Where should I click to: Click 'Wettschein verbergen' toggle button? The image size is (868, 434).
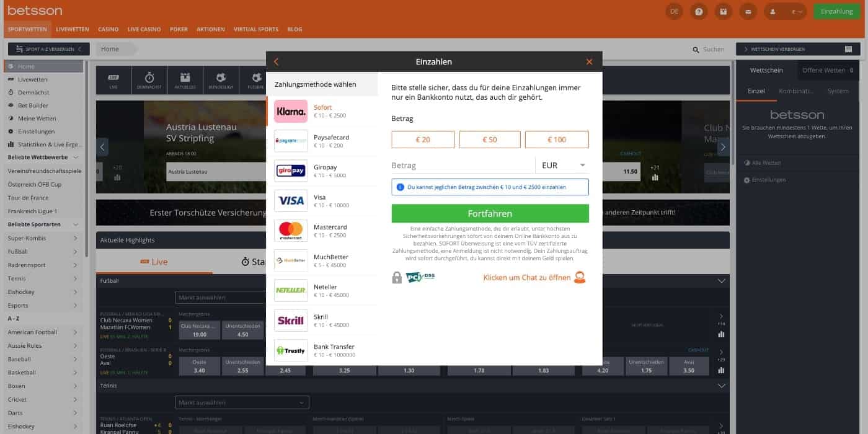coord(798,49)
